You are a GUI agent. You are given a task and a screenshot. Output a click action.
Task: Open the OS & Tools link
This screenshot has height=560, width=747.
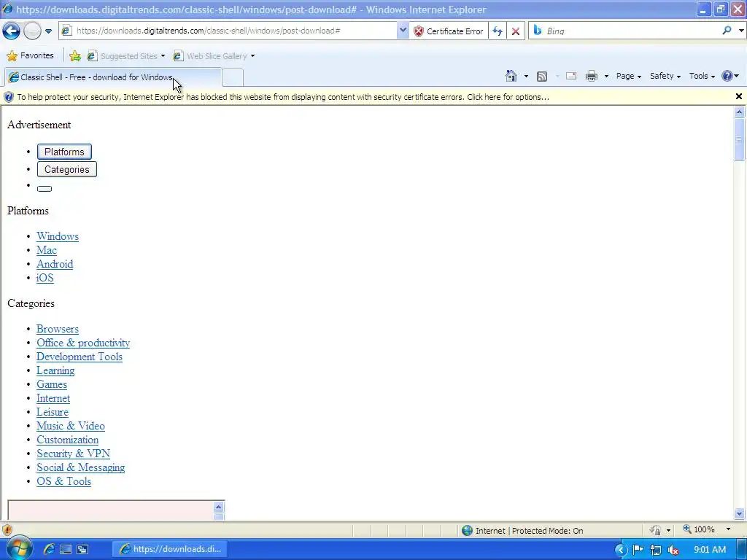click(x=64, y=481)
